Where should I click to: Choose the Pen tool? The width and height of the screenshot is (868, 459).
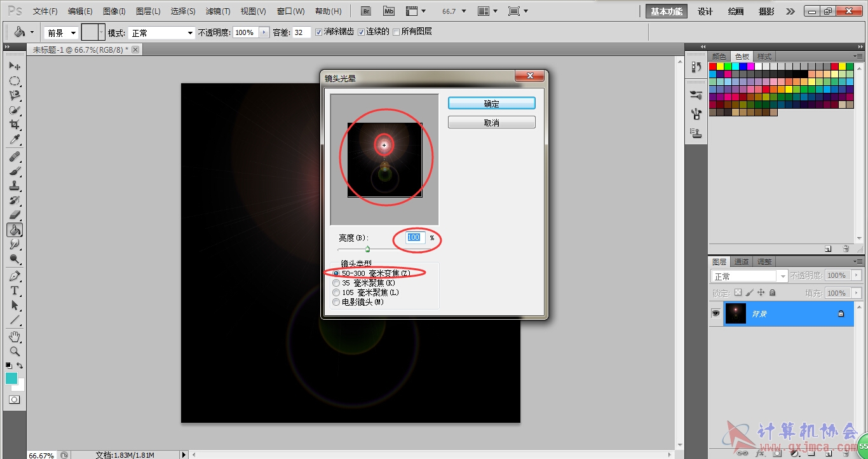(x=15, y=276)
